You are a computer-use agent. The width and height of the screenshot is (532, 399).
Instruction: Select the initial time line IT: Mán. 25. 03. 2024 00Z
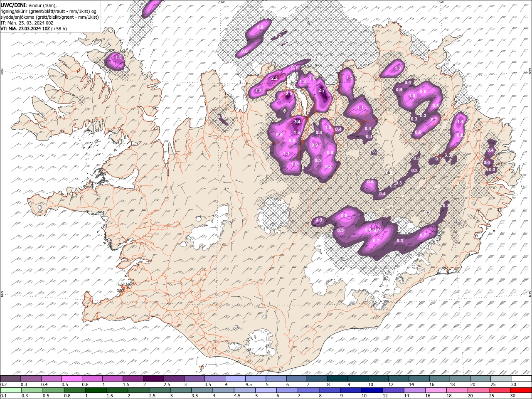click(27, 23)
